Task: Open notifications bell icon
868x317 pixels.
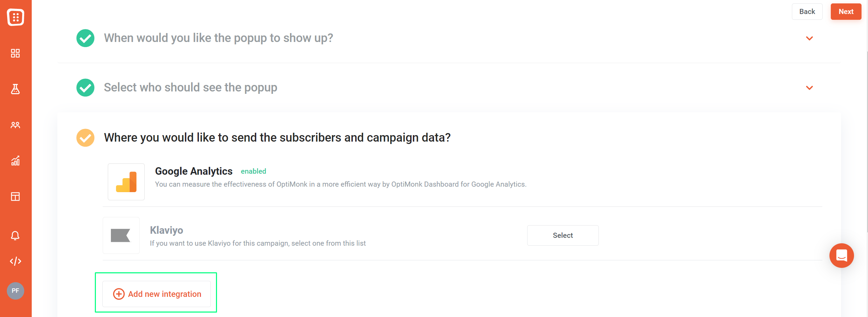Action: 15,235
